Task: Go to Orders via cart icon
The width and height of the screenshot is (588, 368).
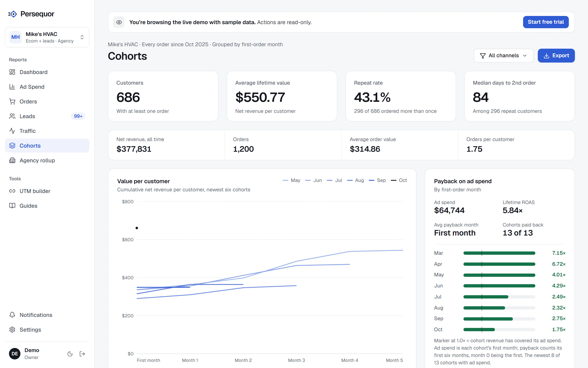Action: 12,101
